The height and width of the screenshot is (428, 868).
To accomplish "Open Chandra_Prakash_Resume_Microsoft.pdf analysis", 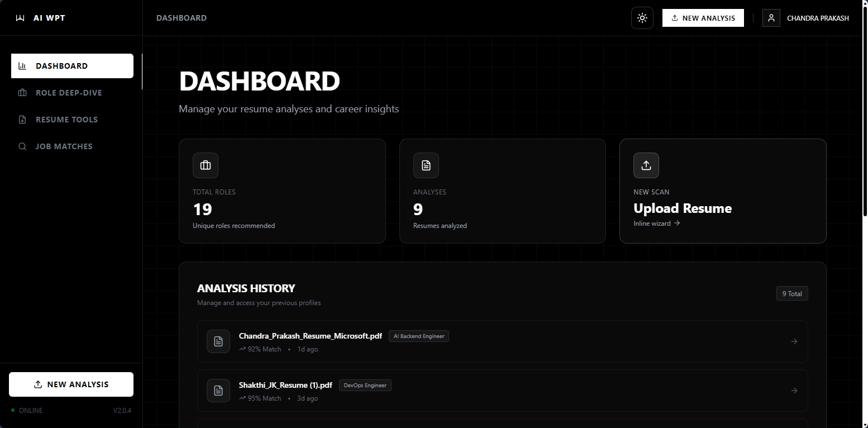I will click(503, 341).
